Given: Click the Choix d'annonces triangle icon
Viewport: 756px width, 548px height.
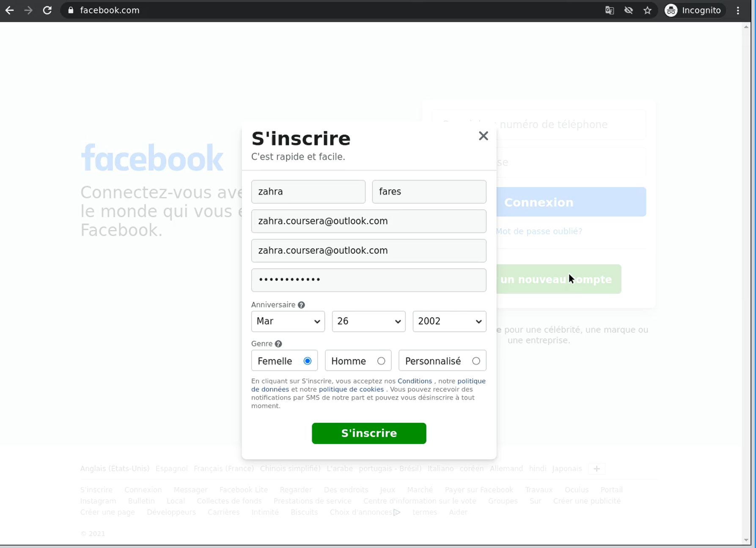Looking at the screenshot, I should [397, 512].
